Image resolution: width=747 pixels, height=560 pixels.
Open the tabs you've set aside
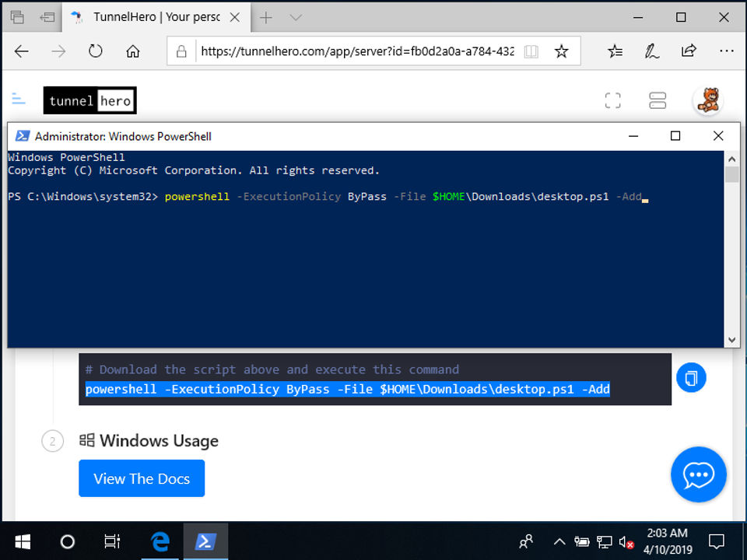(x=17, y=17)
